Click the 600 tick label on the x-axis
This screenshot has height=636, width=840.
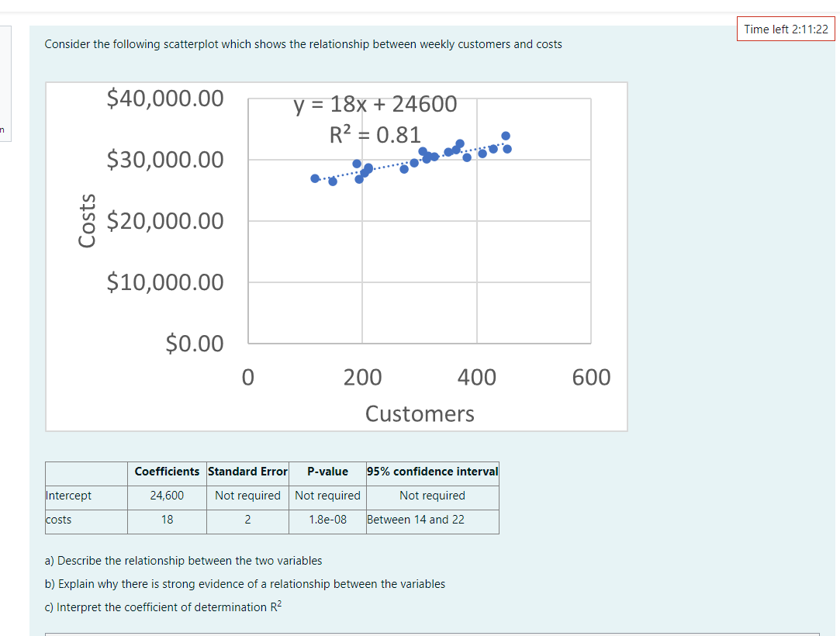pos(591,376)
